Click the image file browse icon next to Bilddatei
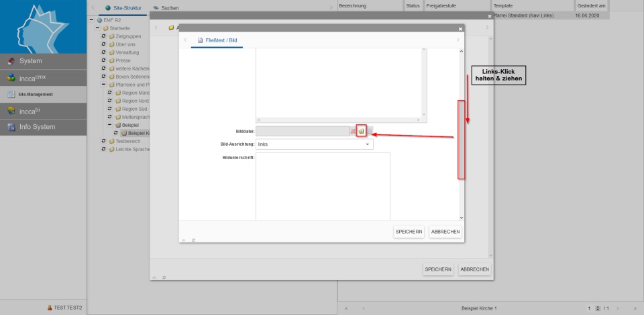Screen dimensions: 644x315 click(361, 131)
